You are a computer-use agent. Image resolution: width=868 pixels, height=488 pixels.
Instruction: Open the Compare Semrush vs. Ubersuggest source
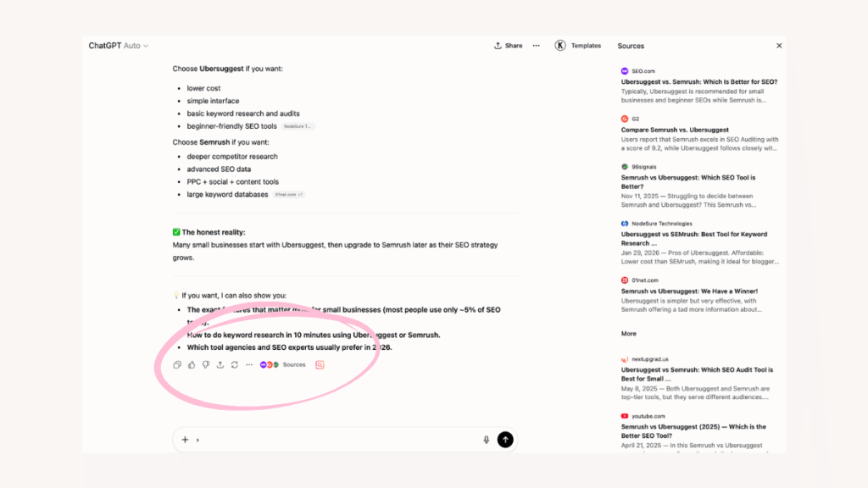[675, 129]
